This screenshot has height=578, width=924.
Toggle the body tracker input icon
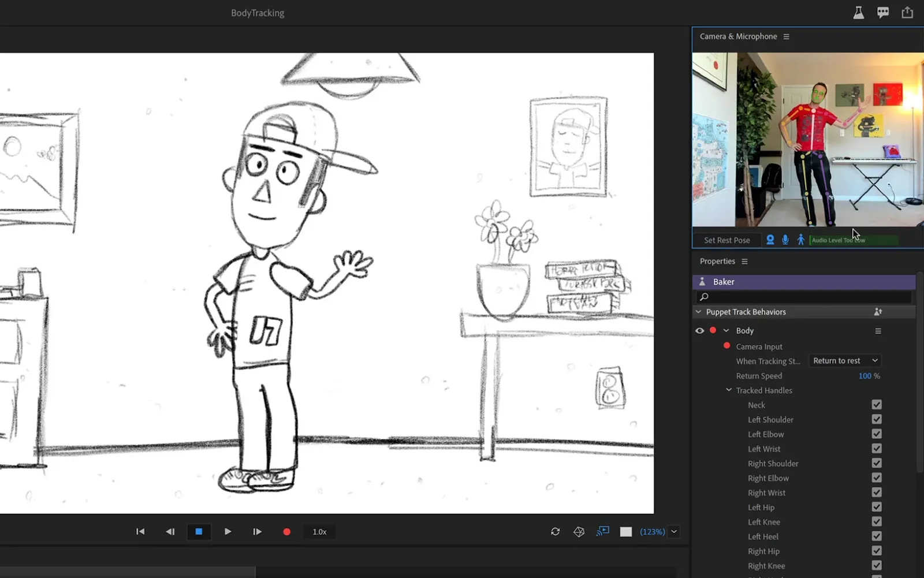point(800,240)
